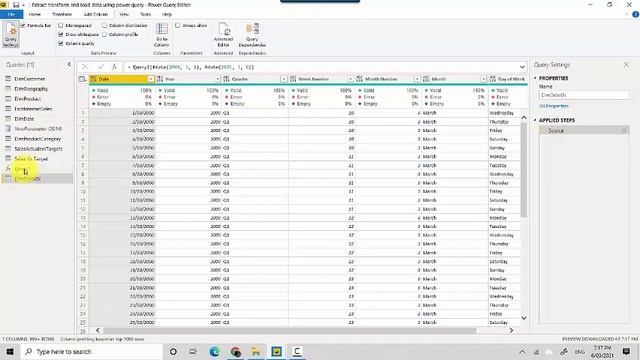Click in the query Name input field
Screen dimensions: 640x360
584,95
